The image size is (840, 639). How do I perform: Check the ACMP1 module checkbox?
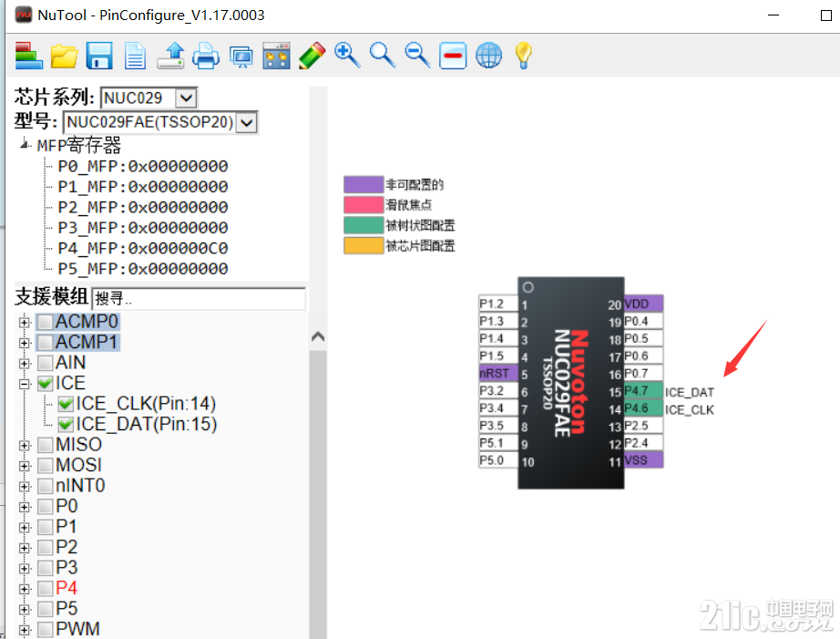(x=46, y=342)
